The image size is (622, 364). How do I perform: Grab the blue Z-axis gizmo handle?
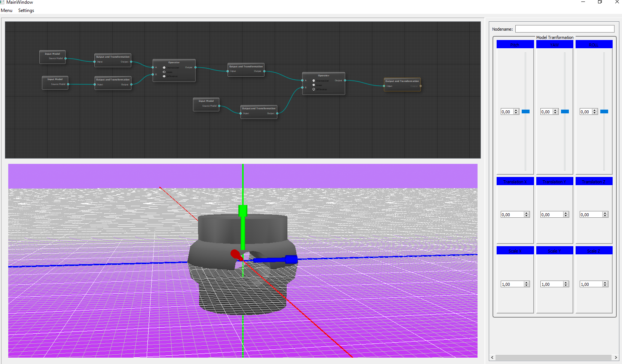pyautogui.click(x=291, y=259)
